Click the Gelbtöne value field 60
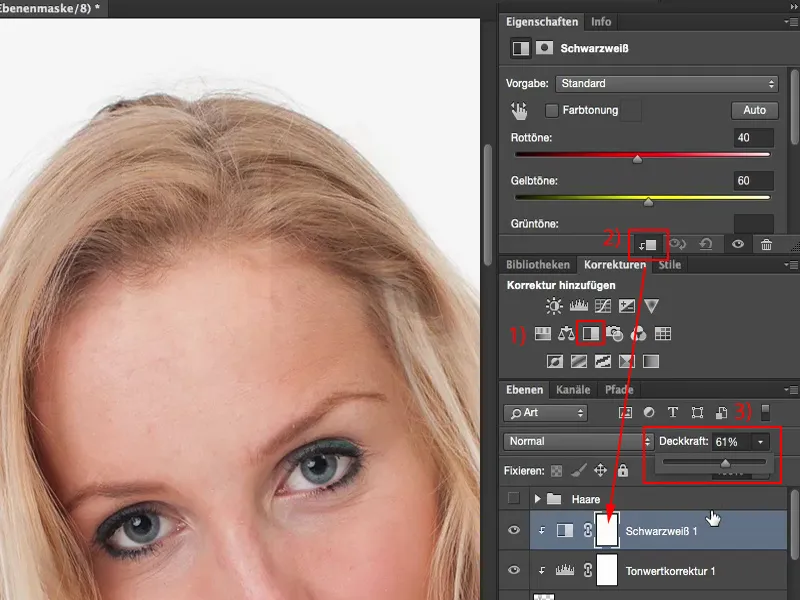The width and height of the screenshot is (800, 600). tap(754, 181)
